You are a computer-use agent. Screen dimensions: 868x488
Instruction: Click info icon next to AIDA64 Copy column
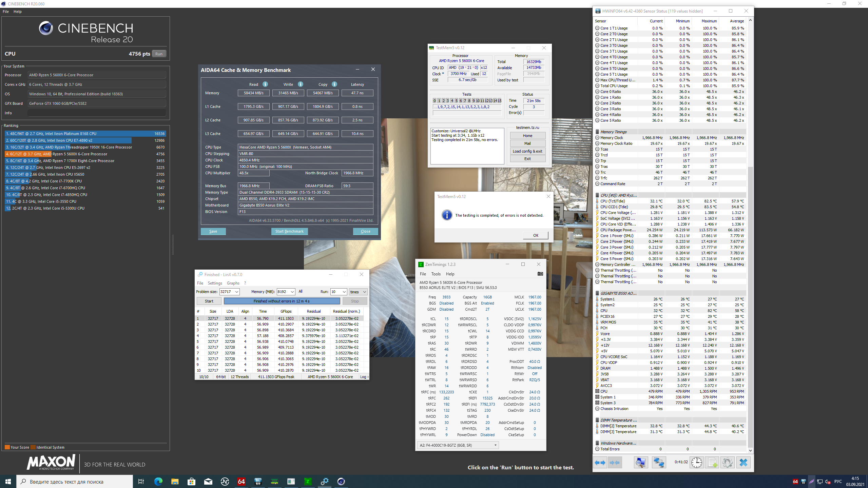click(334, 84)
